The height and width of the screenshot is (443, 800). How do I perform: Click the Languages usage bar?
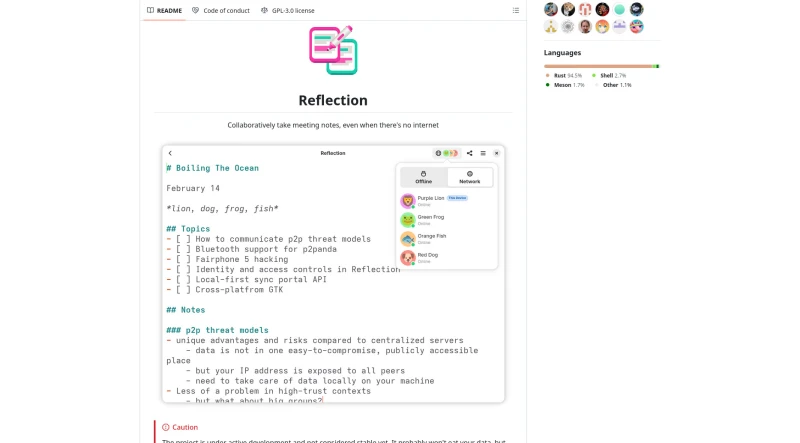click(x=602, y=66)
